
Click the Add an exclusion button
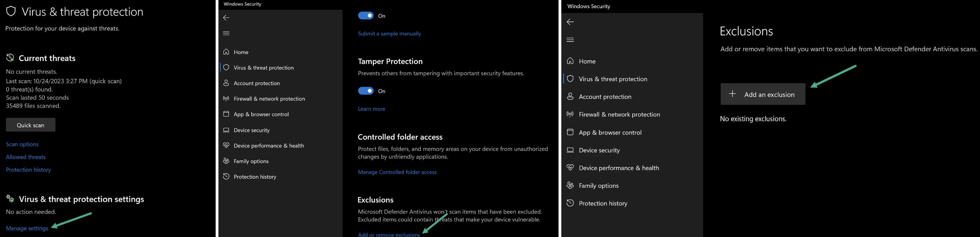click(x=763, y=94)
